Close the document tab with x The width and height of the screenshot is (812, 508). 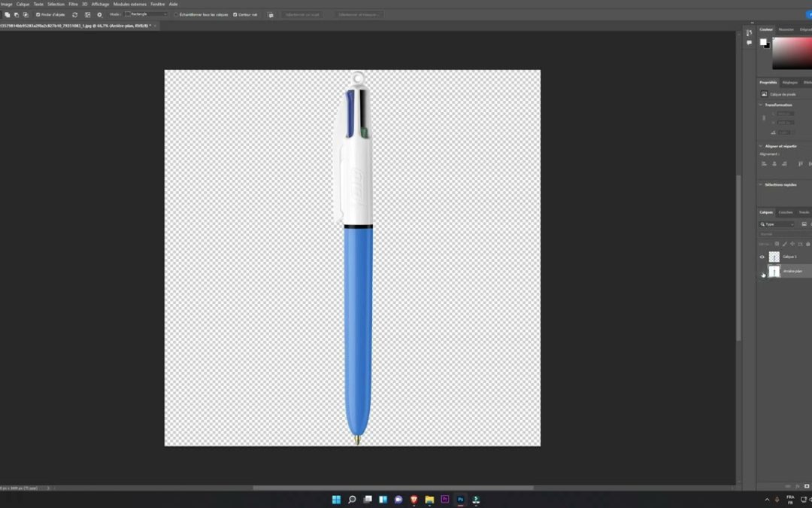pos(155,26)
